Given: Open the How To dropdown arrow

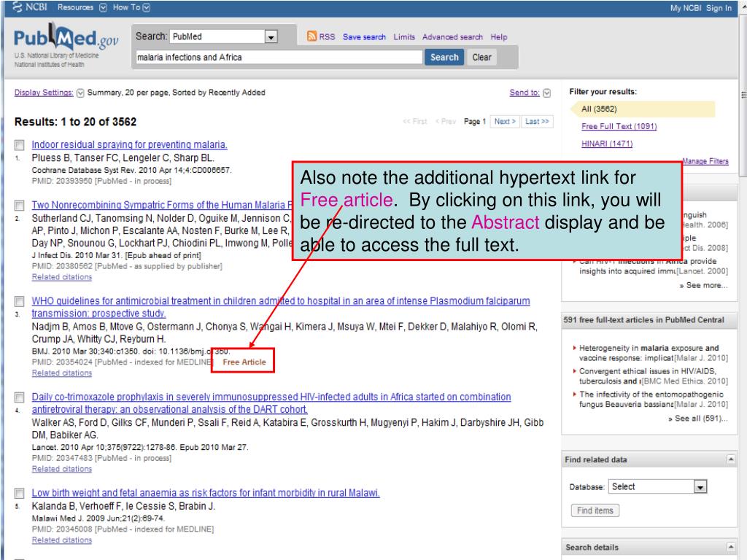Looking at the screenshot, I should click(147, 7).
